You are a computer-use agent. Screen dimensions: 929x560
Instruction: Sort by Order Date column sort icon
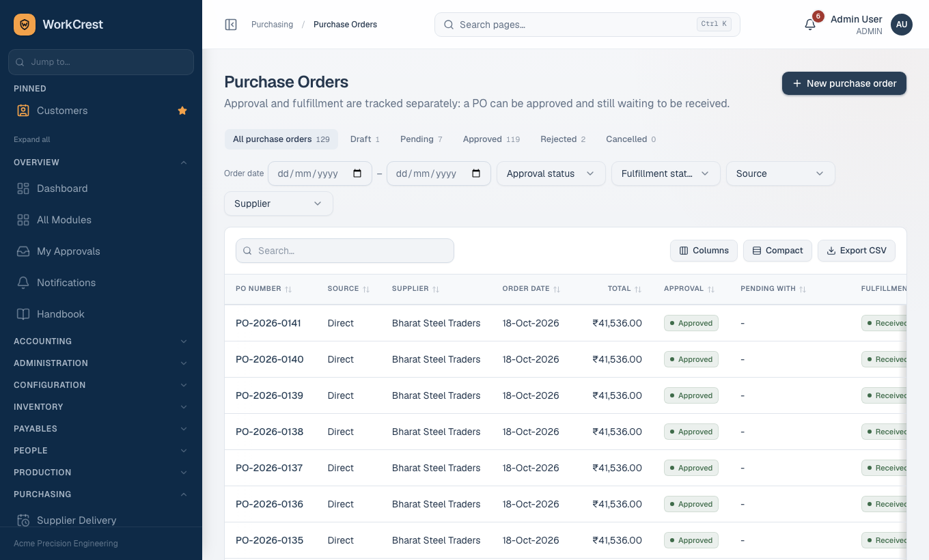(557, 289)
